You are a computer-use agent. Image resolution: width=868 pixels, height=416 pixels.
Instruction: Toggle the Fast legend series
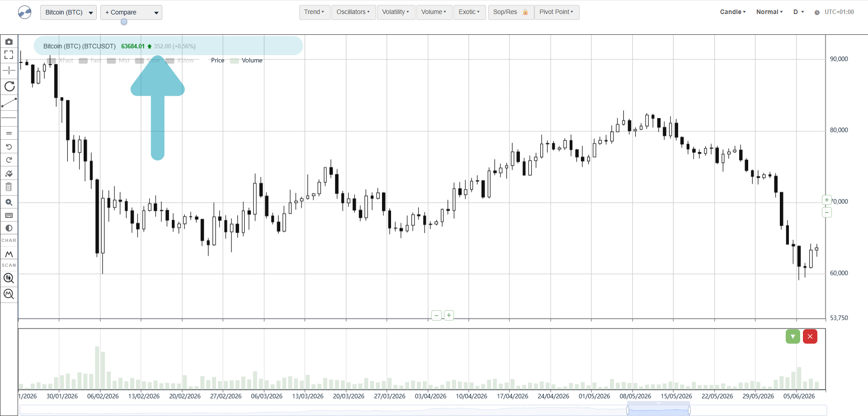click(90, 61)
